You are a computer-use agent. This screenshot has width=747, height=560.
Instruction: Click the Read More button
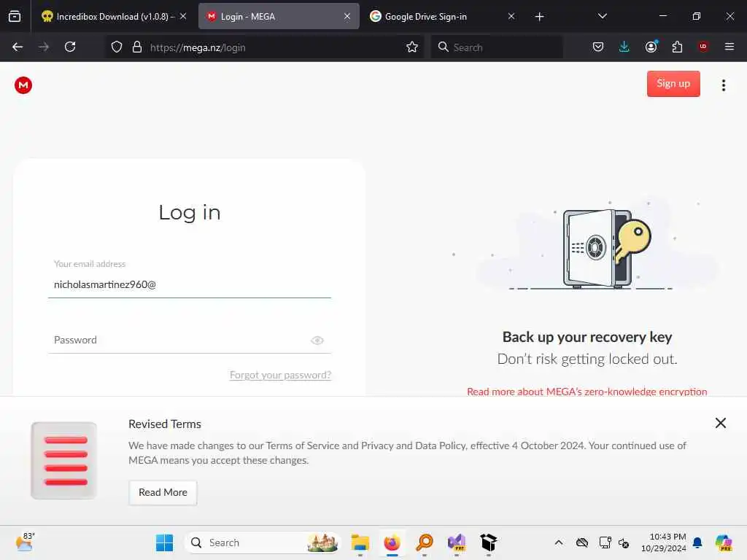(163, 492)
